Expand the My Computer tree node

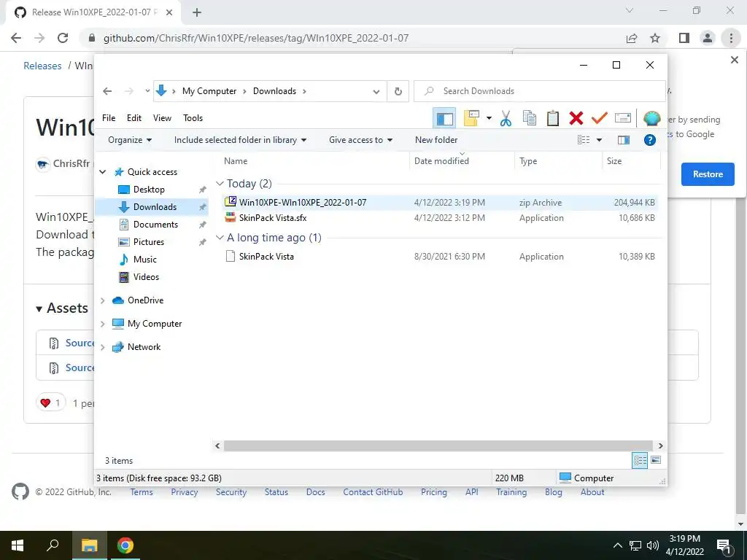coord(102,324)
